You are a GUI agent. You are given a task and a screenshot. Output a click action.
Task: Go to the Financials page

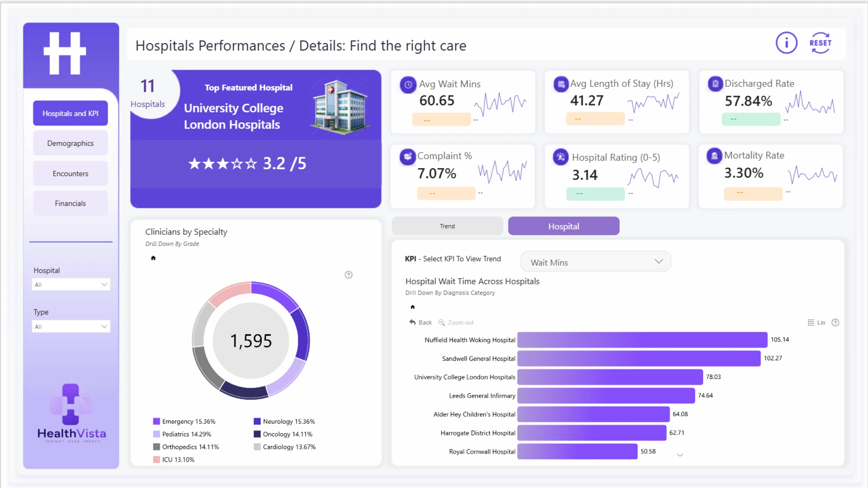[71, 203]
